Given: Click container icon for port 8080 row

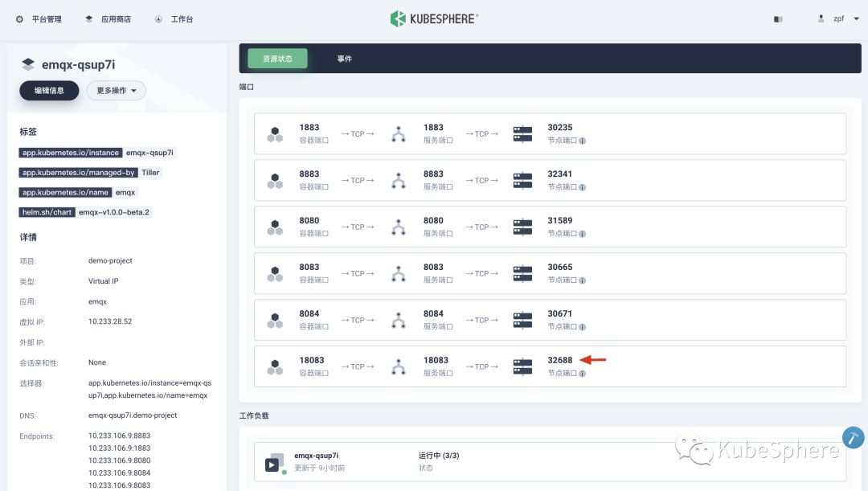Looking at the screenshot, I should coord(275,227).
